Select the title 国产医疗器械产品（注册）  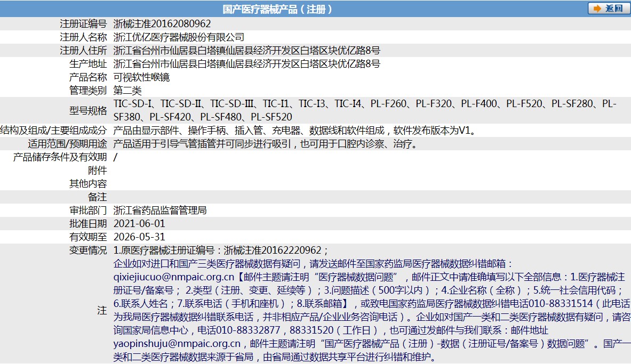[x=277, y=9]
